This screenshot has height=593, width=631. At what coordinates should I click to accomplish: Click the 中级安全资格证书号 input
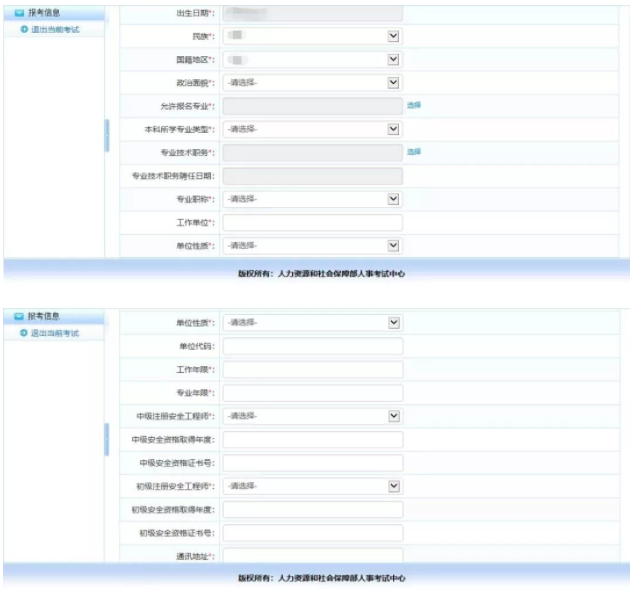pyautogui.click(x=312, y=463)
